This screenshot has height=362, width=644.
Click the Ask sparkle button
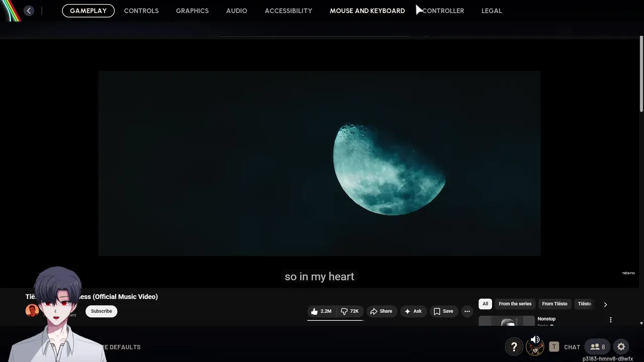(x=413, y=311)
